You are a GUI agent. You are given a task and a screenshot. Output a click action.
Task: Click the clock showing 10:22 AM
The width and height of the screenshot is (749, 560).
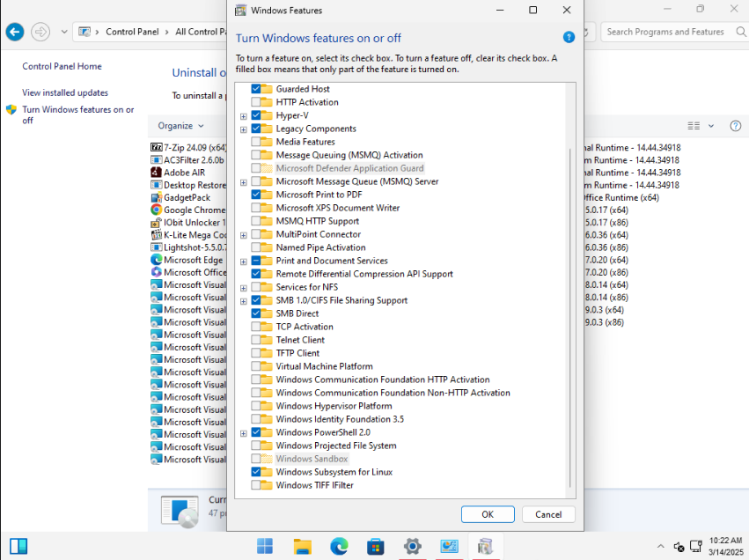[x=725, y=541]
